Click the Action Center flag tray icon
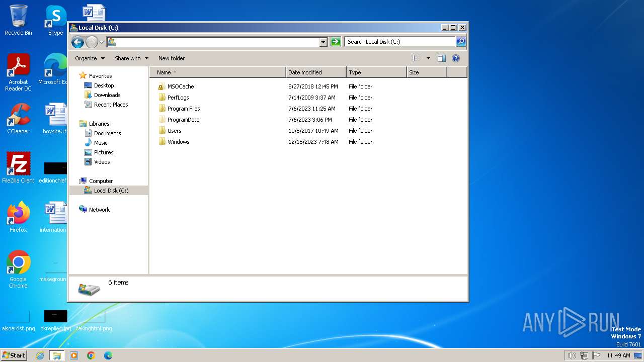Viewport: 644px width, 362px height. 596,355
